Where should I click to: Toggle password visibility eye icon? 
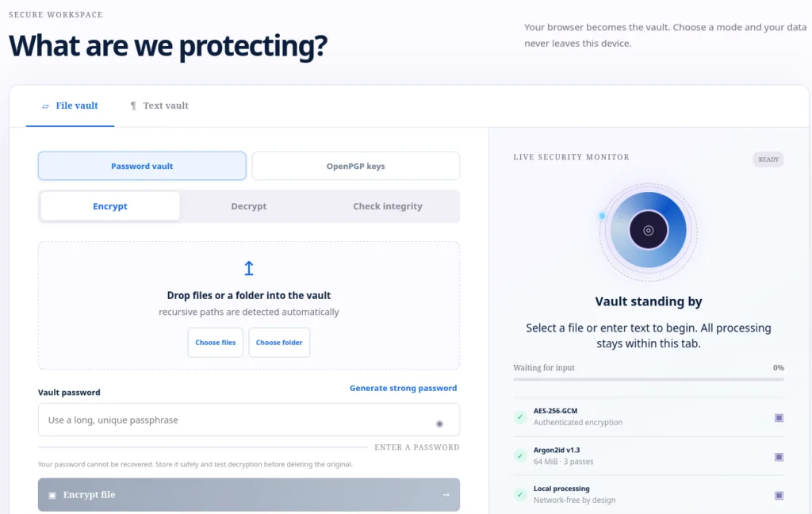pyautogui.click(x=439, y=424)
